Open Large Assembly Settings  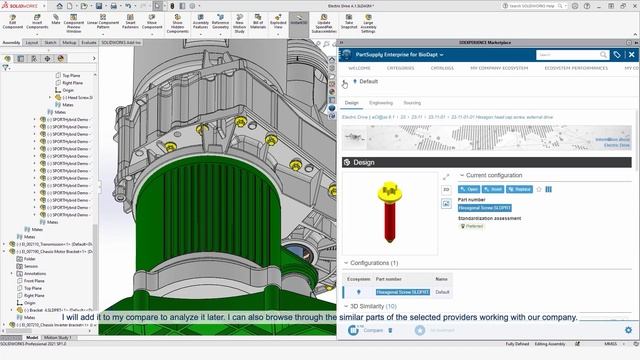368,24
